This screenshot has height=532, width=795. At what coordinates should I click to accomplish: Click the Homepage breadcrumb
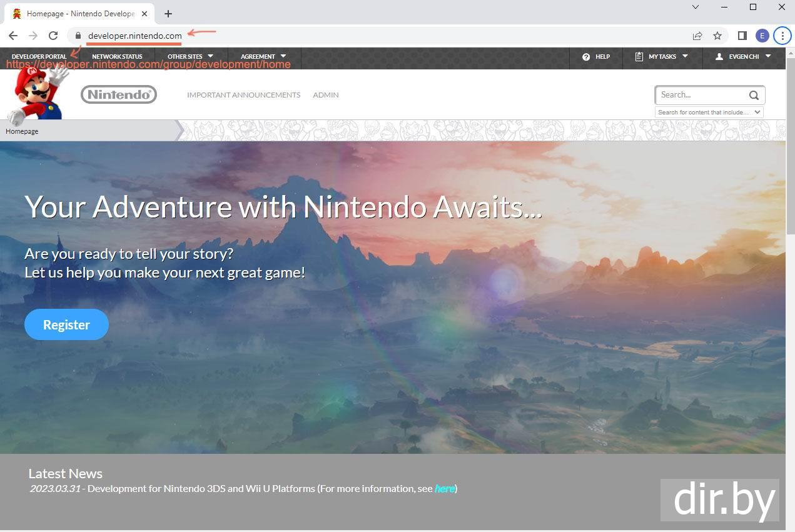[x=22, y=131]
